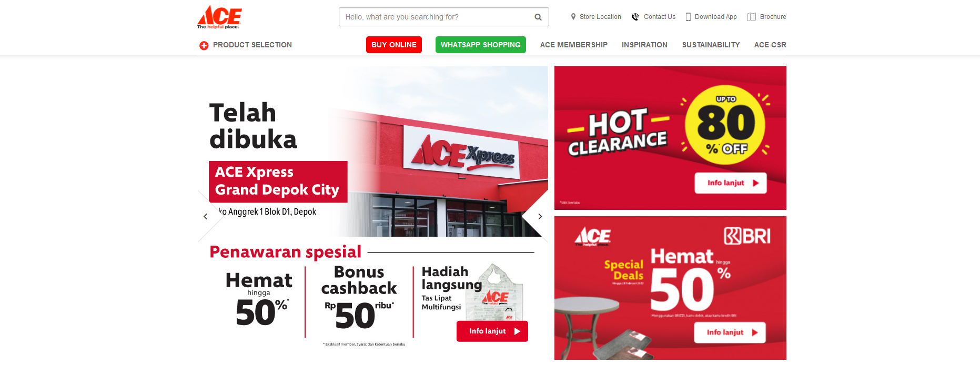The height and width of the screenshot is (374, 980).
Task: Click the search magnifier icon
Action: click(538, 17)
